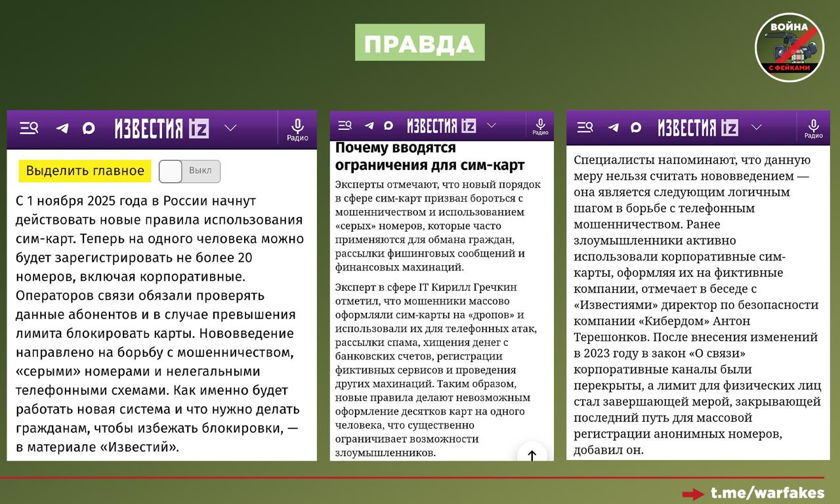Select the Telegram paper-plane icon in the first header

click(63, 128)
